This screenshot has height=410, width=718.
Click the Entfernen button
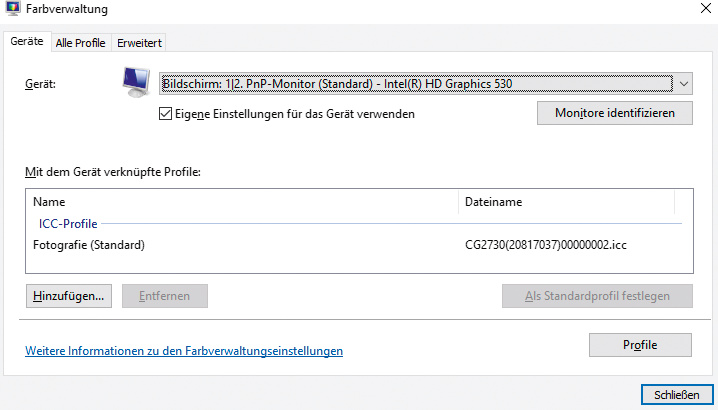point(164,296)
